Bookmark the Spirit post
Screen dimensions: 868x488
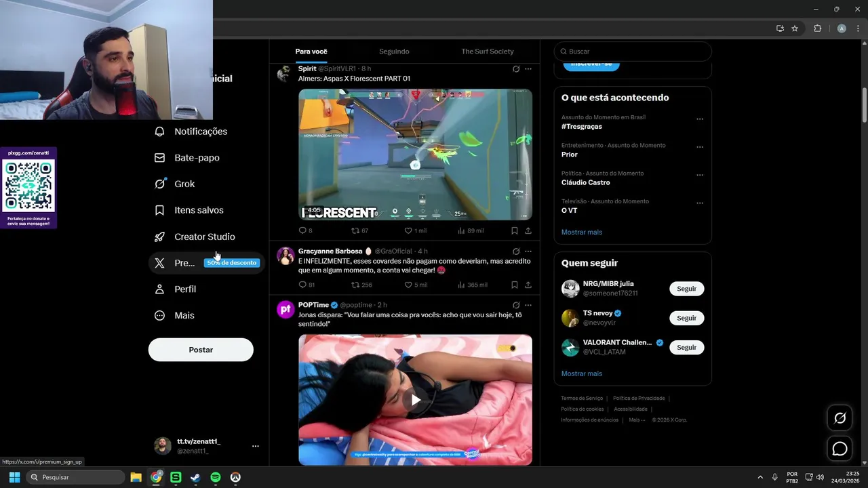(x=515, y=230)
